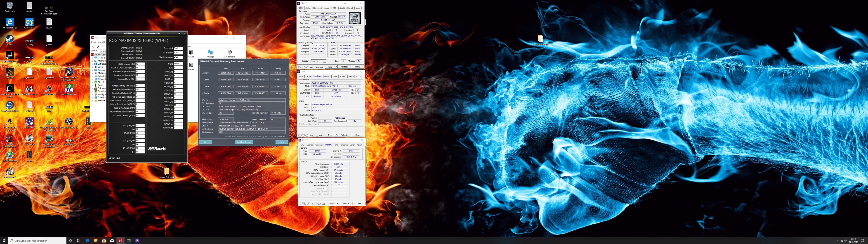This screenshot has height=244, width=868.
Task: Switch to SPD tab in CPU-Z memory window
Action: 336,145
